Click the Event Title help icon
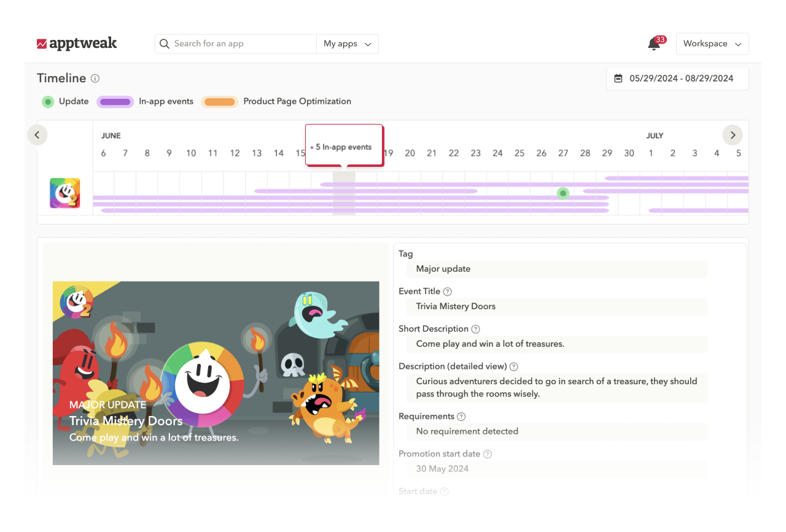 (x=448, y=291)
